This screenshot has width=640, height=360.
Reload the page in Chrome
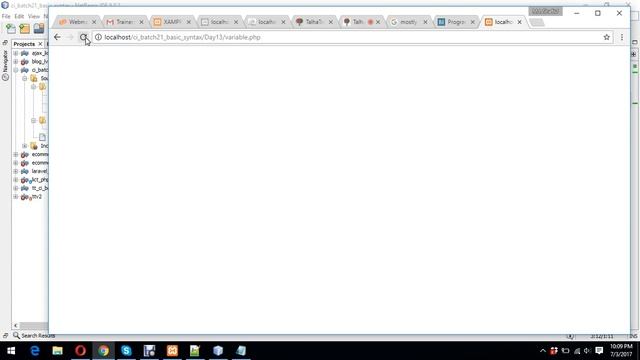pos(83,37)
